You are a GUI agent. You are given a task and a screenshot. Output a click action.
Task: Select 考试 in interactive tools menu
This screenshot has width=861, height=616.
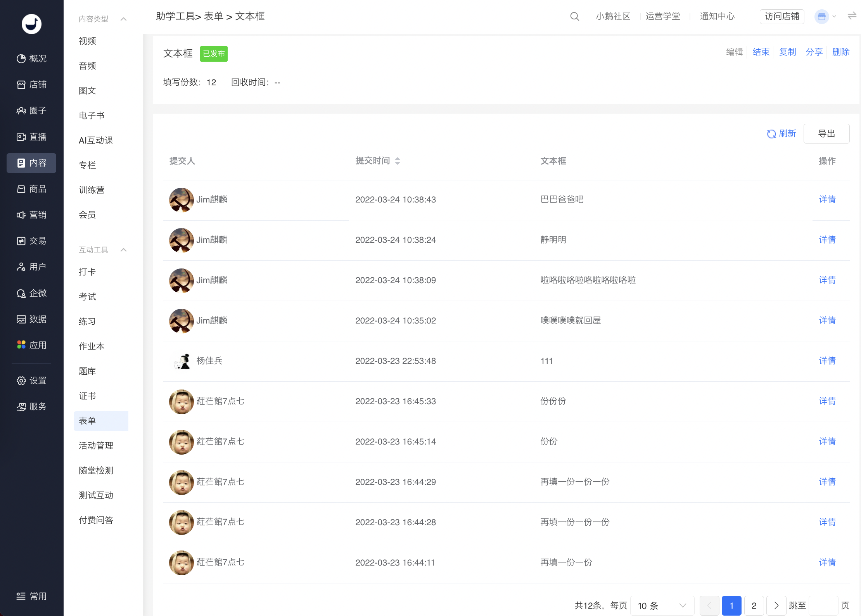click(87, 297)
